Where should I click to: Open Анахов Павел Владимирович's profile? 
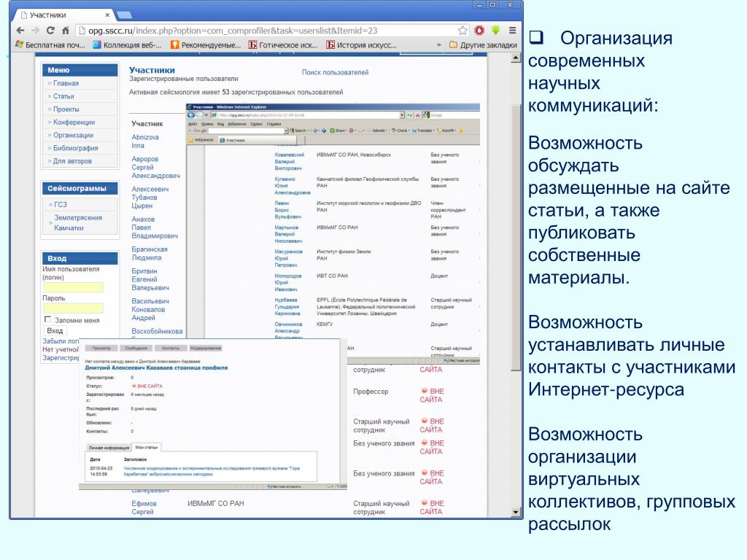tap(155, 227)
